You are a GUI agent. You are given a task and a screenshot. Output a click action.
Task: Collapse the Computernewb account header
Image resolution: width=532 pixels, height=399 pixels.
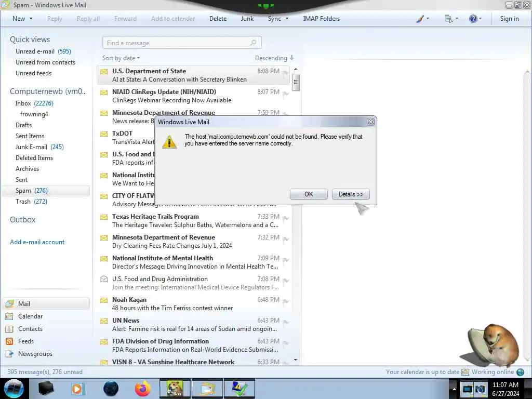(x=48, y=91)
